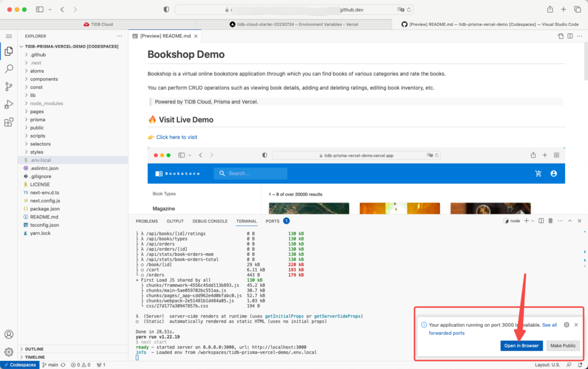Open the Search view

tap(9, 69)
